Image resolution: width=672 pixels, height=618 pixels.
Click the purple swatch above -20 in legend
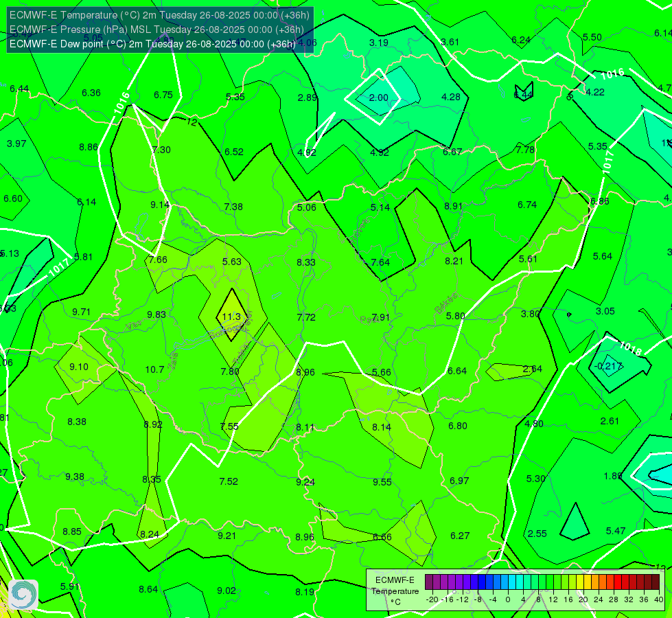pyautogui.click(x=428, y=582)
